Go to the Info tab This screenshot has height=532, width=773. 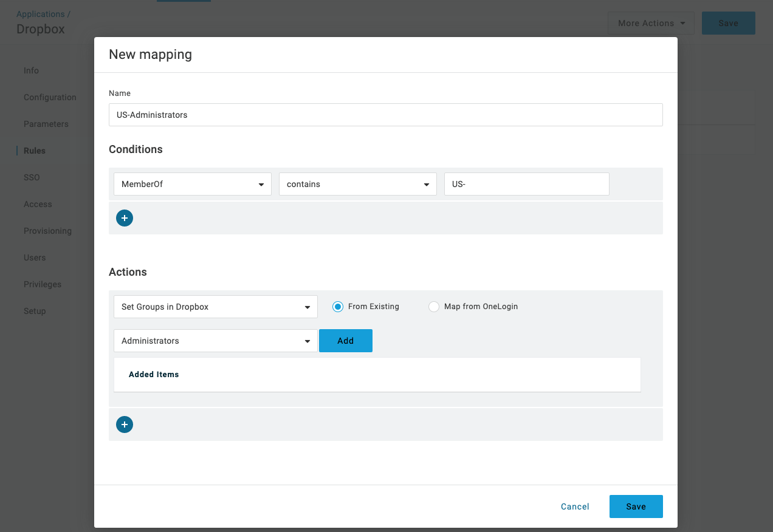(31, 70)
